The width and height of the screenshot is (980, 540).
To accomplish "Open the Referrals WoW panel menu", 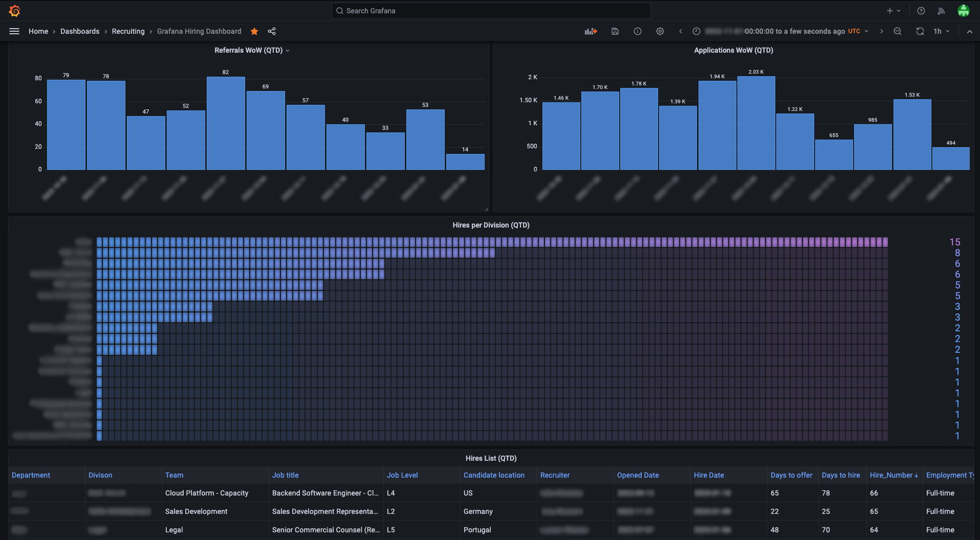I will point(288,50).
